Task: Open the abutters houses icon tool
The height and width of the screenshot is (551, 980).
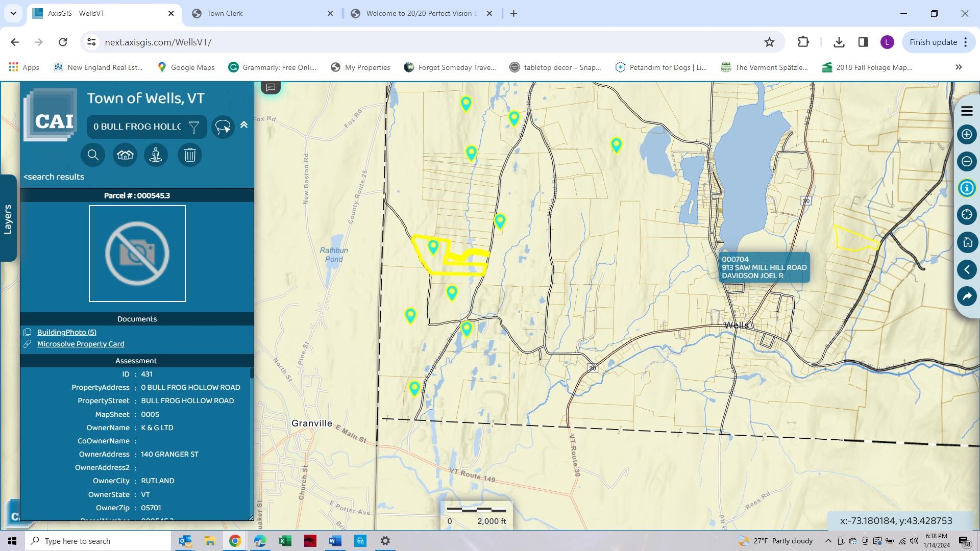Action: [x=125, y=155]
